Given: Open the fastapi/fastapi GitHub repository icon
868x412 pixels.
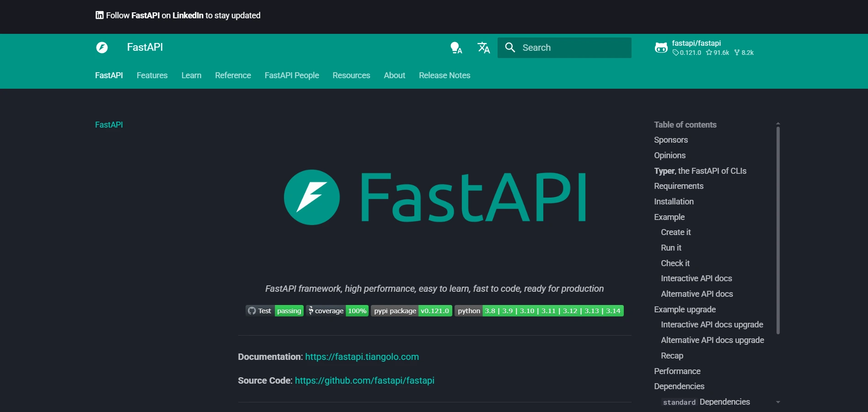Looking at the screenshot, I should [x=661, y=48].
